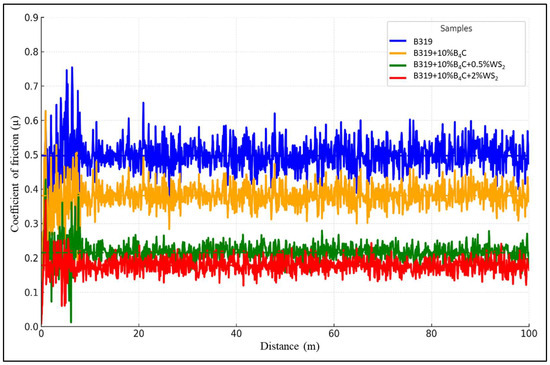Click the 60 x-axis tick label
This screenshot has width=550, height=365.
(334, 333)
